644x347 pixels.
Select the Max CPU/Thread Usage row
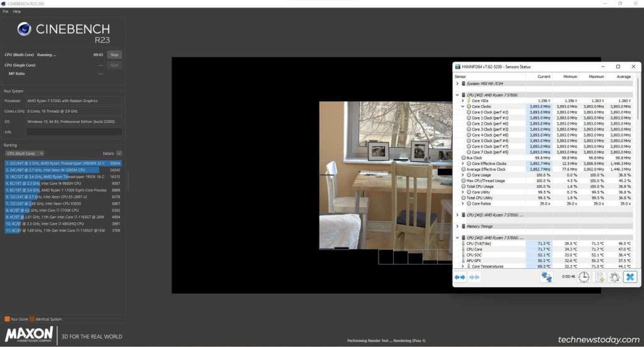pos(544,181)
